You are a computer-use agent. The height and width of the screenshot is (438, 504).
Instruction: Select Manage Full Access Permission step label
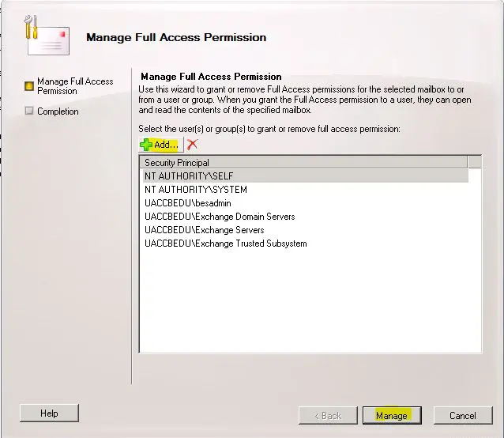click(75, 86)
